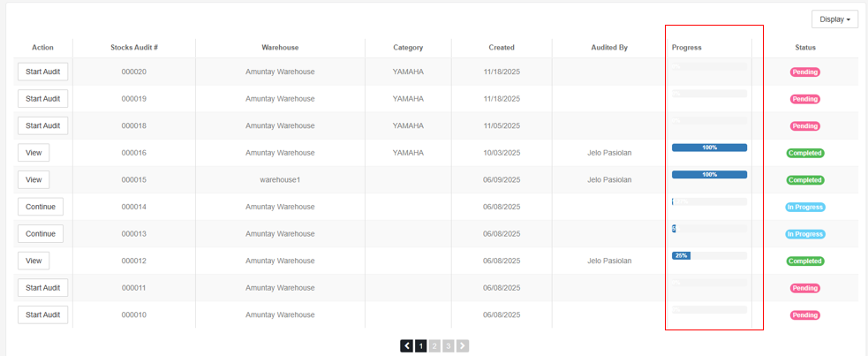Click the Completed status badge for audit 000015
The image size is (868, 356).
(x=804, y=180)
